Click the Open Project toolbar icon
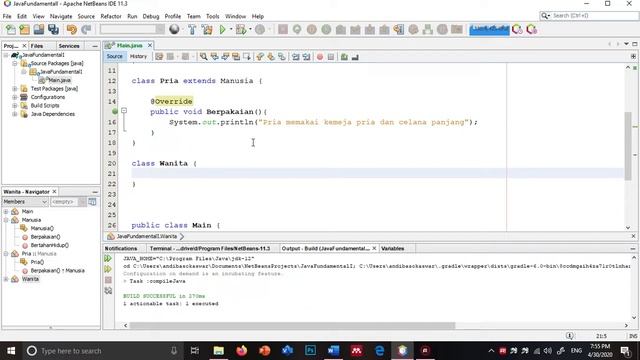This screenshot has height=360, width=640. [39, 29]
